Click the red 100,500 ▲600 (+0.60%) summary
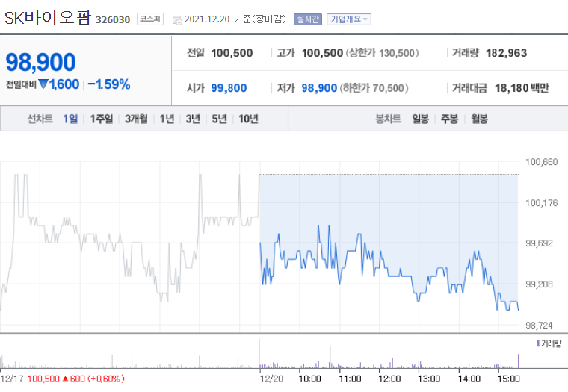568x392 pixels. point(75,379)
